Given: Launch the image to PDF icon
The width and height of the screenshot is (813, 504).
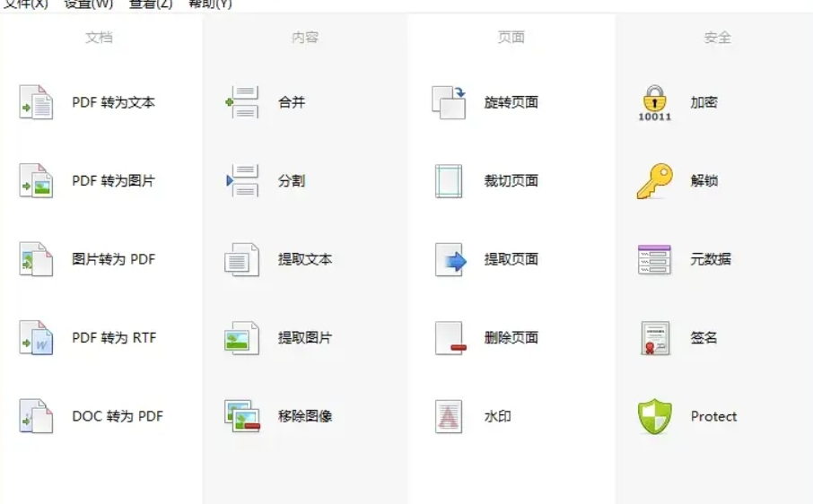Looking at the screenshot, I should click(36, 259).
